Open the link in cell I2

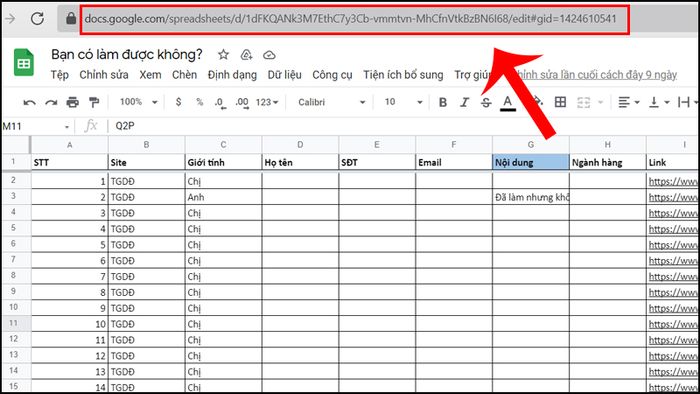[673, 181]
